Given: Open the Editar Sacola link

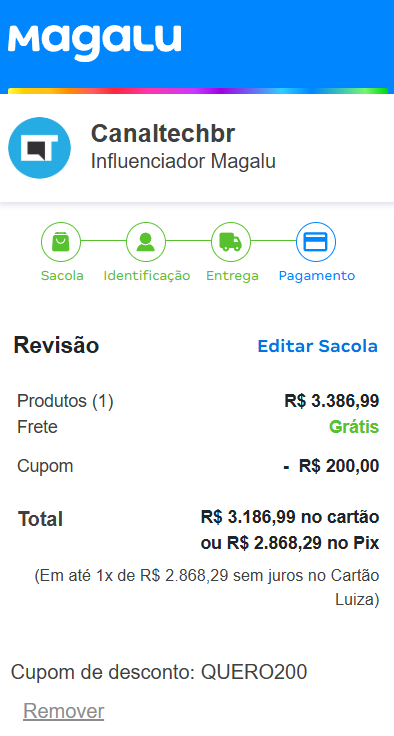Looking at the screenshot, I should pos(317,346).
